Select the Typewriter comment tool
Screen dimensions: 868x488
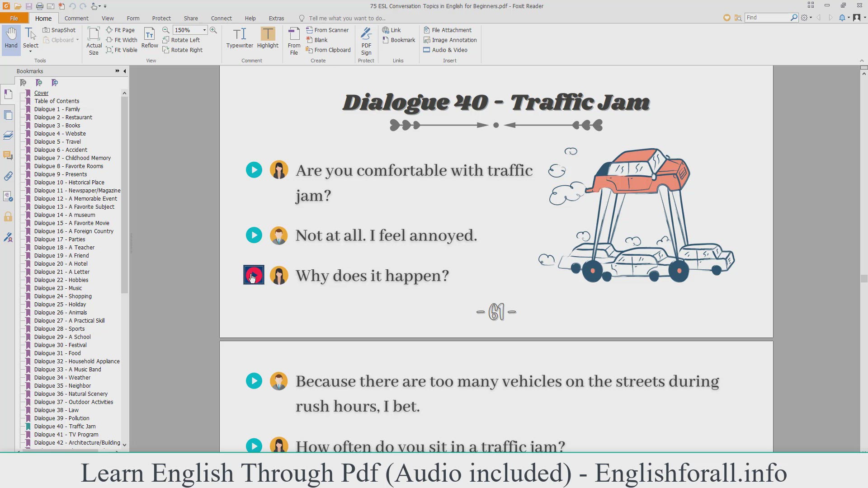click(240, 38)
